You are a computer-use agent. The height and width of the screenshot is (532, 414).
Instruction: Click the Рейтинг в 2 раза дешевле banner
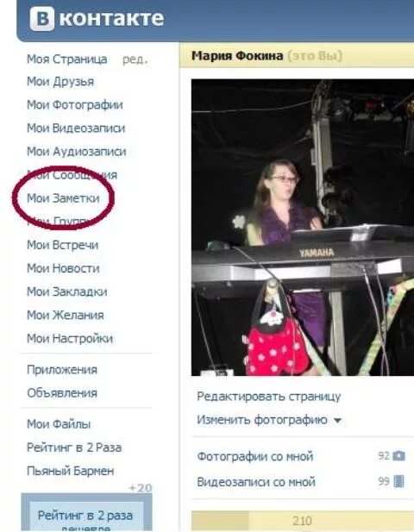[x=86, y=516]
